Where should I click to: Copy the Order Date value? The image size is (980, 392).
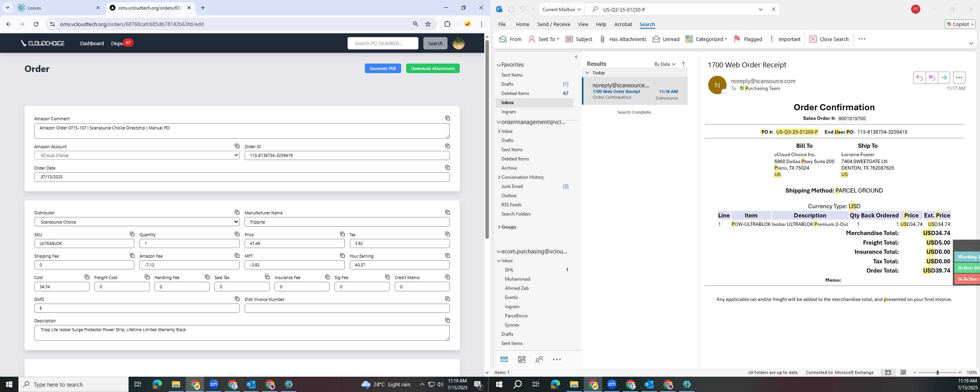point(447,168)
